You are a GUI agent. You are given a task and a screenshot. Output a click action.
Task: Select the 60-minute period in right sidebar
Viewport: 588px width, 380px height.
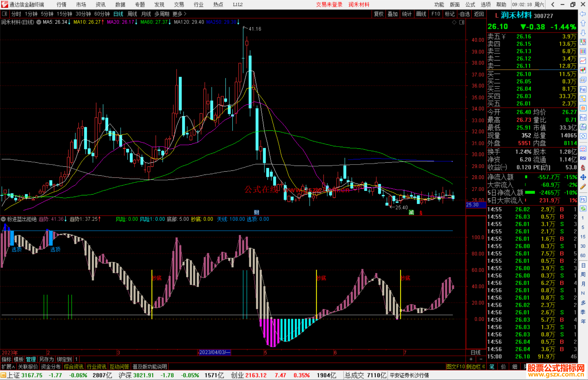point(583,255)
